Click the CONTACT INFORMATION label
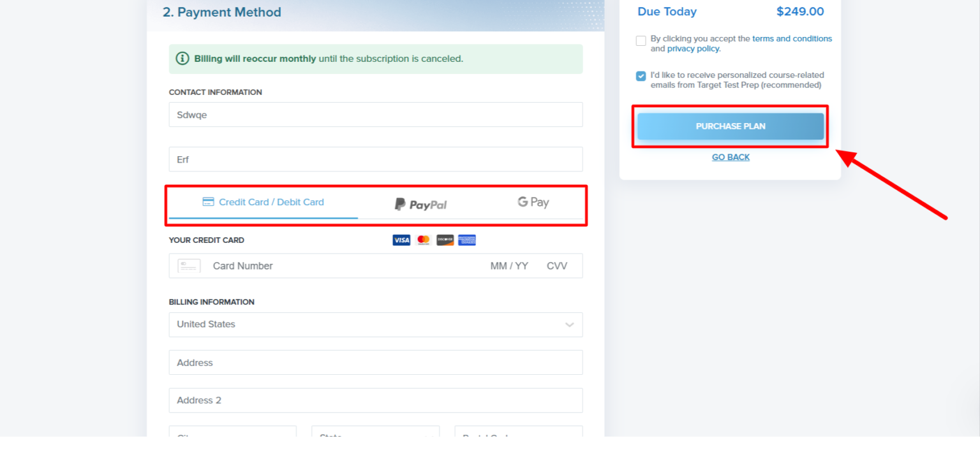The width and height of the screenshot is (980, 457). [215, 92]
